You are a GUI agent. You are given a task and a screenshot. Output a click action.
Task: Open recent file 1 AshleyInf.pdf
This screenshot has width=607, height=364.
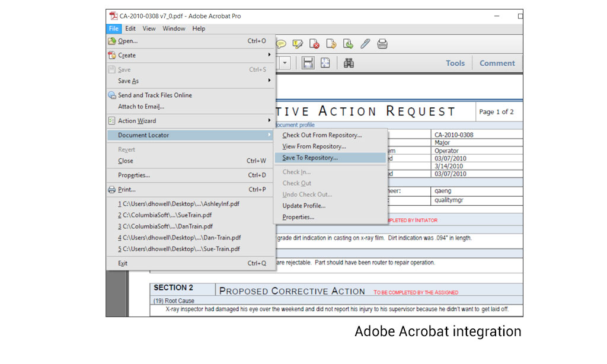190,203
